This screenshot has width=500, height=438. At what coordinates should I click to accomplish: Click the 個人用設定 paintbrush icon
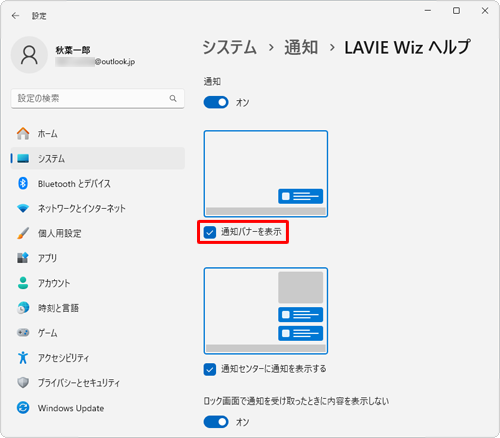(23, 233)
